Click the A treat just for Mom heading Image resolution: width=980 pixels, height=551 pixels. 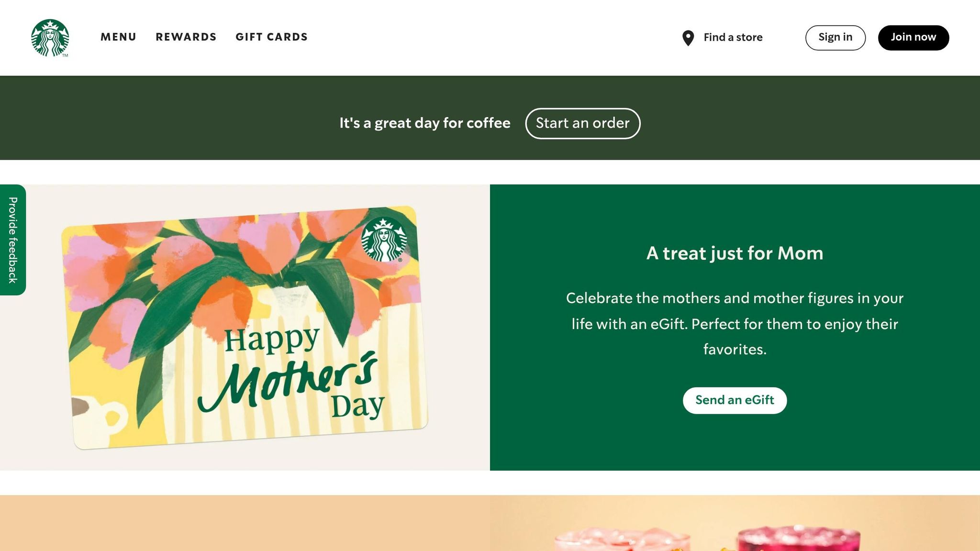(x=735, y=253)
